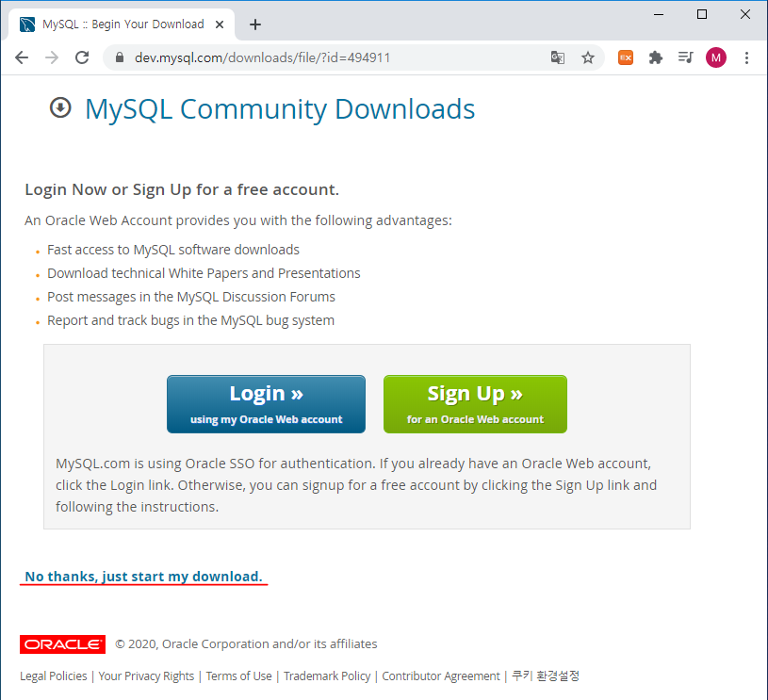Open Your Privacy Rights footer link
The width and height of the screenshot is (768, 700).
point(146,676)
